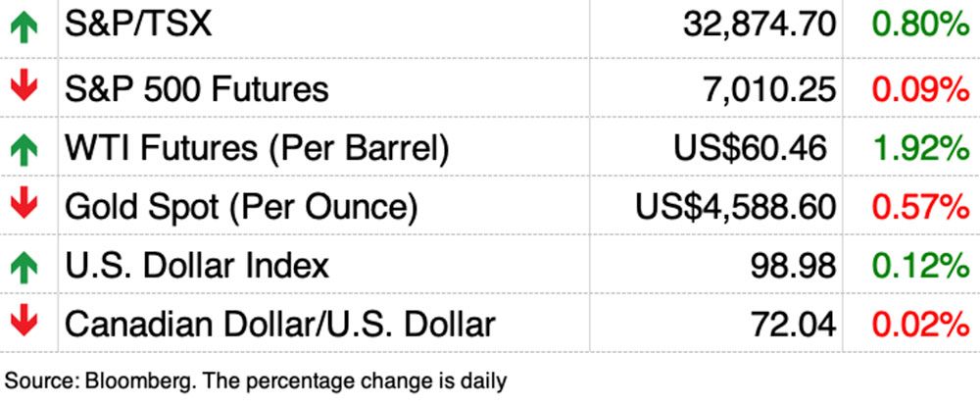
Task: Click the Source: Bloomberg footnote text
Action: click(x=256, y=380)
